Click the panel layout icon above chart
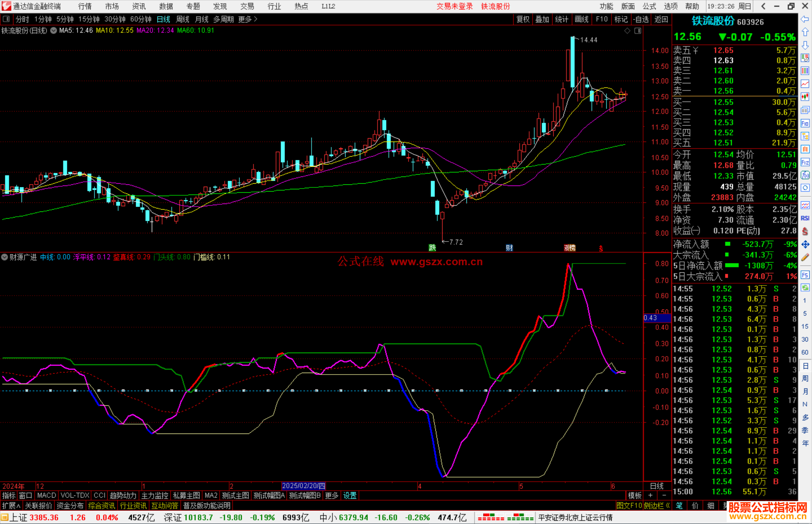The width and height of the screenshot is (812, 524). 638,31
